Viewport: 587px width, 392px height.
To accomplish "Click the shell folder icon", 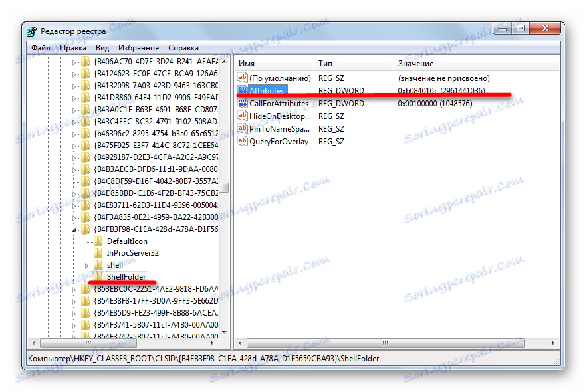I will tap(98, 265).
